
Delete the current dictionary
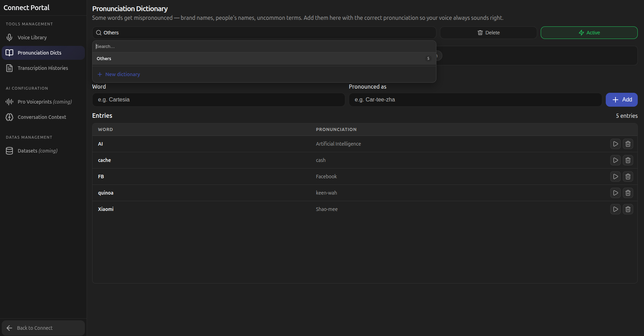pos(488,33)
